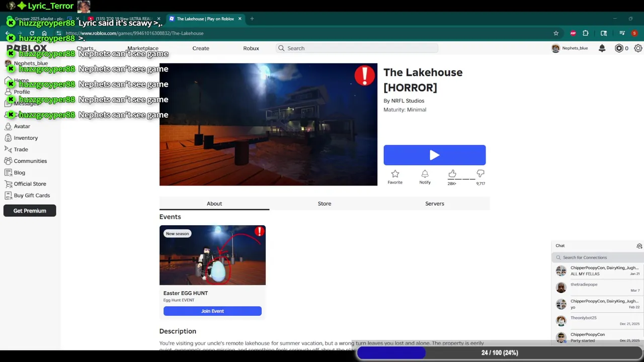Open the Easter egg hunt event thumbnail
The width and height of the screenshot is (644, 362).
coord(212,255)
